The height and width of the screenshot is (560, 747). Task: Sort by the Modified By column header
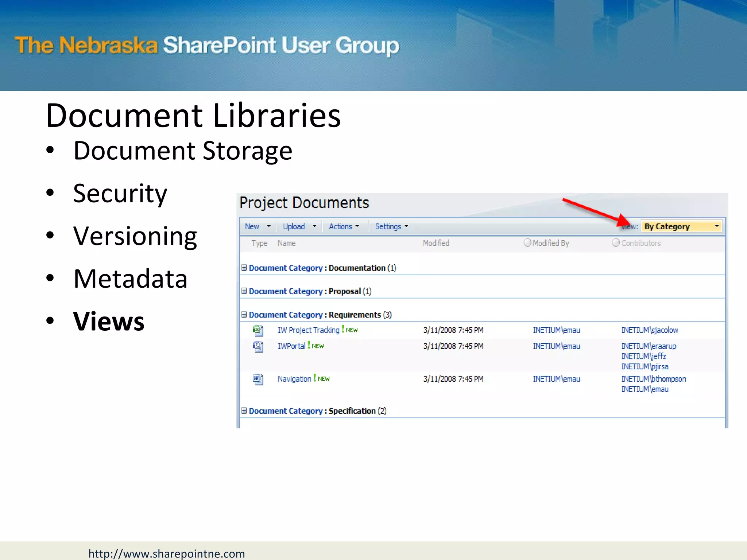coord(551,243)
